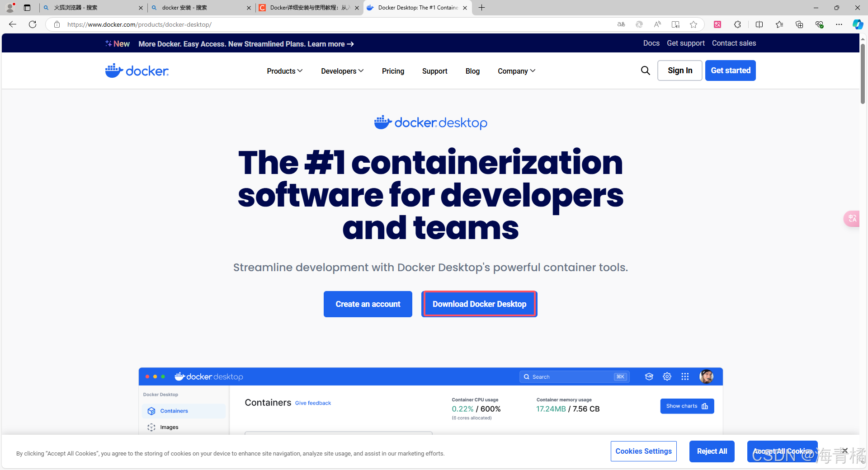Open the Pricing menu item

[x=393, y=71]
